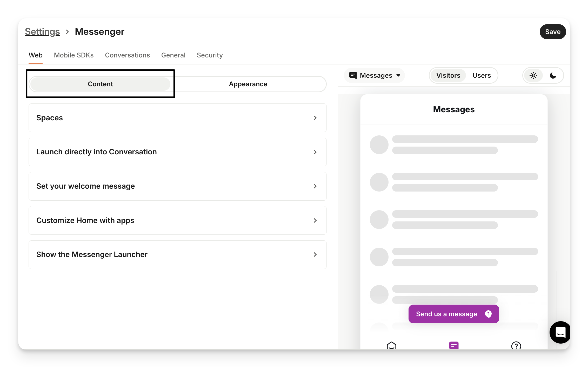Open the Home tab icon in preview
Image resolution: width=588 pixels, height=368 pixels.
coord(391,346)
